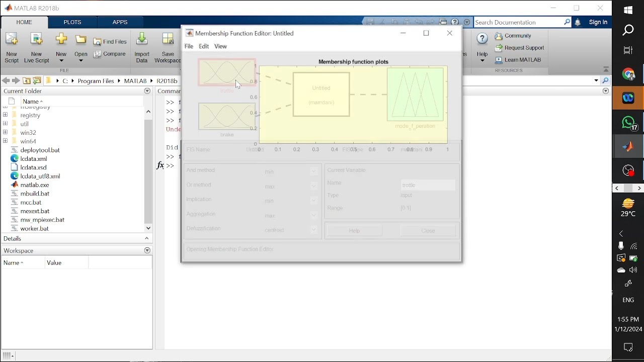Open the folder path history dropdown arrow

click(596, 80)
